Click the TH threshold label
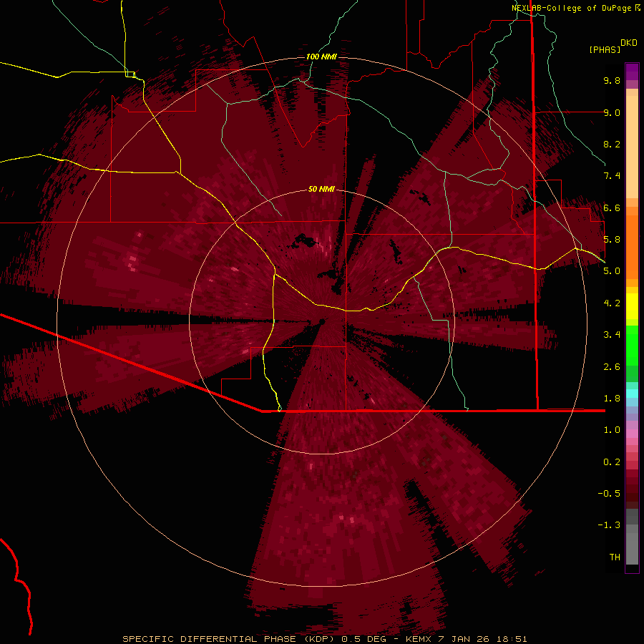The width and height of the screenshot is (644, 644). coord(615,557)
